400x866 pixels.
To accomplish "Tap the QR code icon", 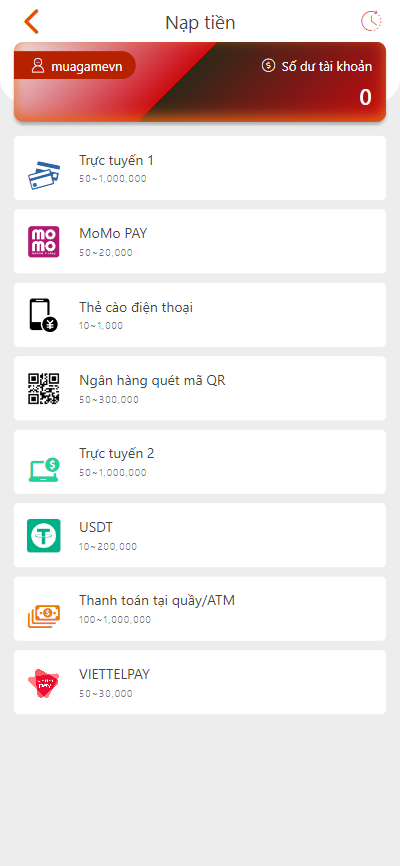I will [x=44, y=388].
